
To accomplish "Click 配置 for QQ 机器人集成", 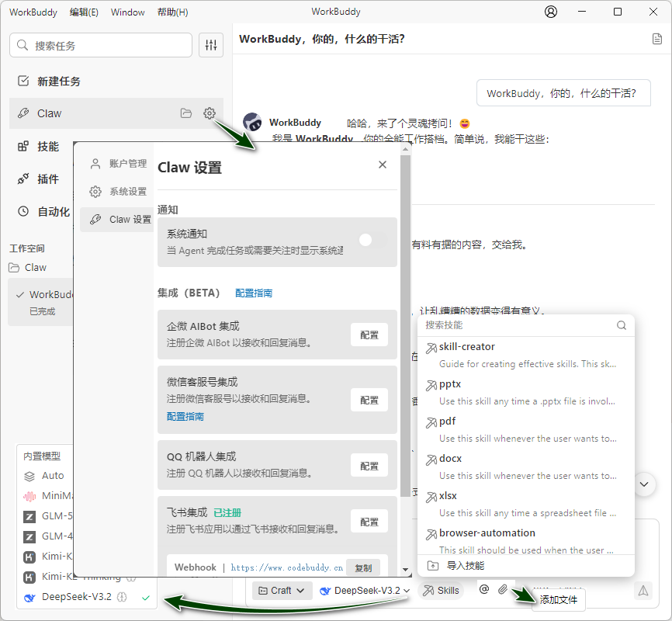I will [369, 465].
